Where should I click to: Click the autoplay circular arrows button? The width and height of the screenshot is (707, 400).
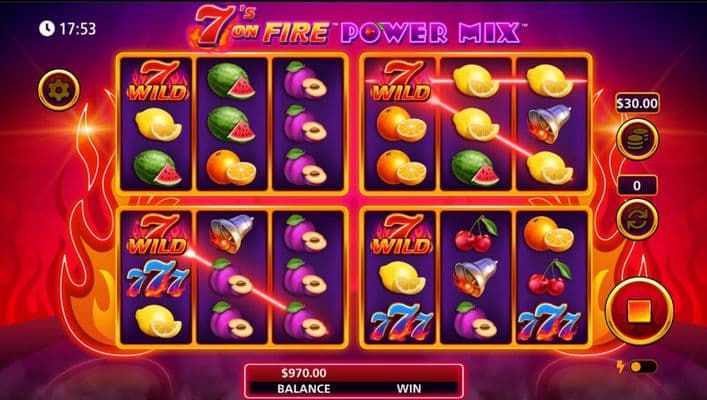pos(638,220)
